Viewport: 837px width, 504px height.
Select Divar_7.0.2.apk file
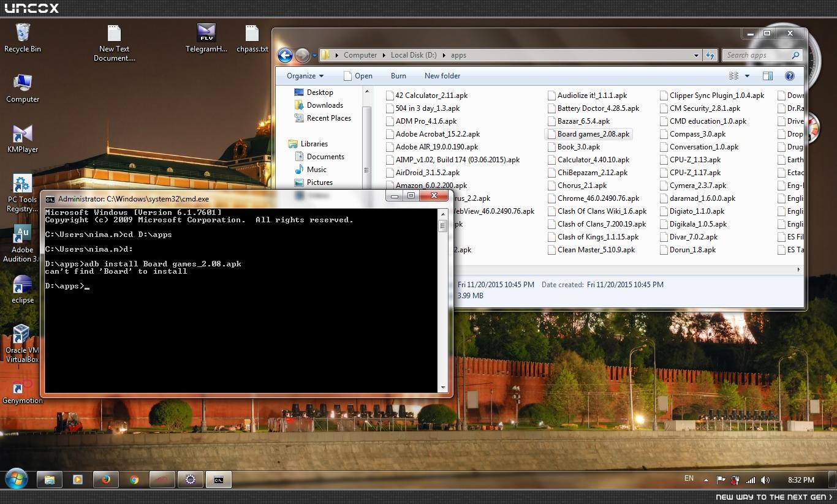click(x=688, y=237)
